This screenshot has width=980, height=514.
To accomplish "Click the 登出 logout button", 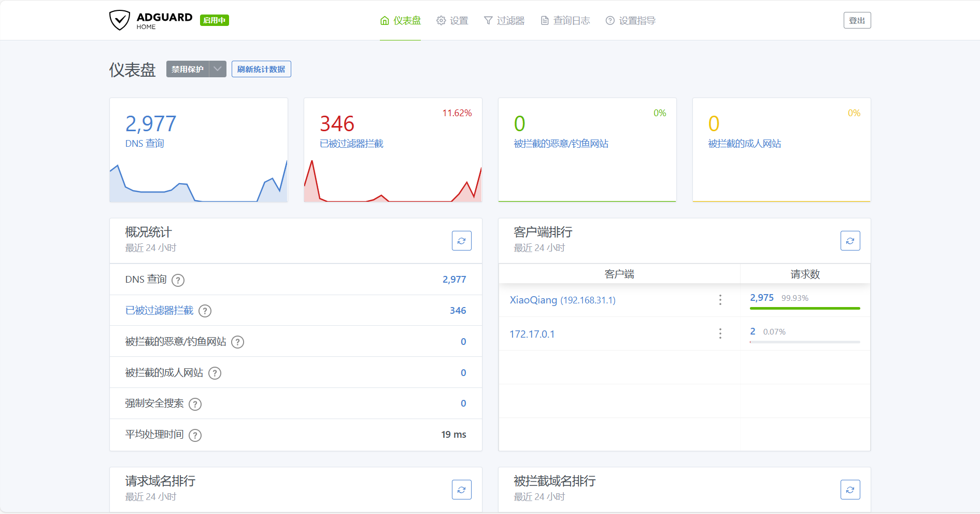I will [857, 20].
